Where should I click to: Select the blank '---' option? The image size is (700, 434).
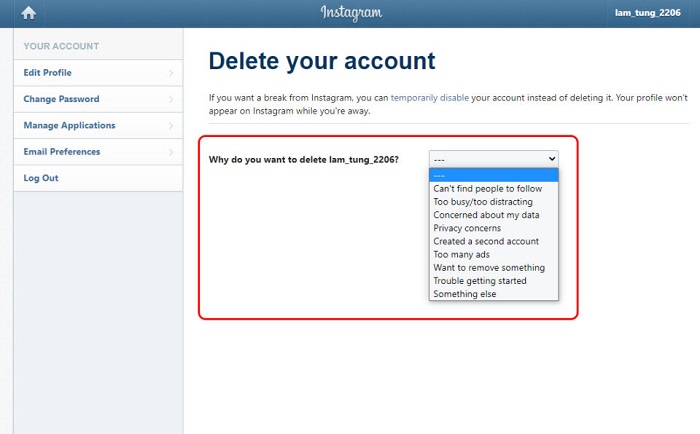pyautogui.click(x=493, y=175)
